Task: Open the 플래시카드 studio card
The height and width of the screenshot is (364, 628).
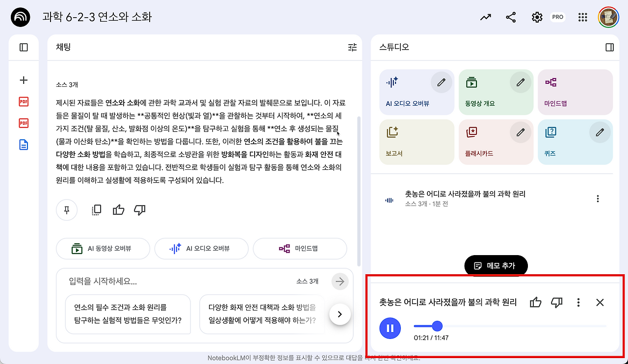Action: coord(496,142)
